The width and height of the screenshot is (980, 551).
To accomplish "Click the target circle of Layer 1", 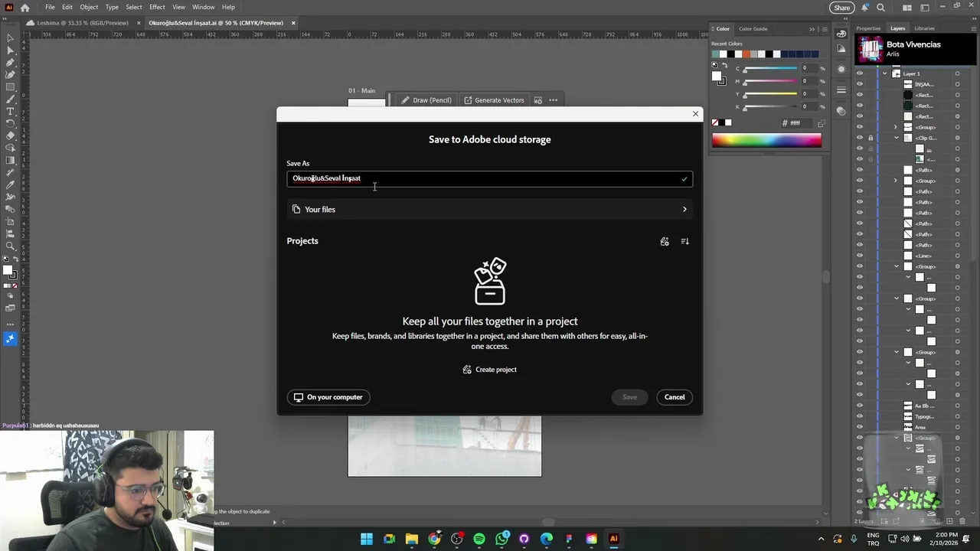I will (957, 73).
